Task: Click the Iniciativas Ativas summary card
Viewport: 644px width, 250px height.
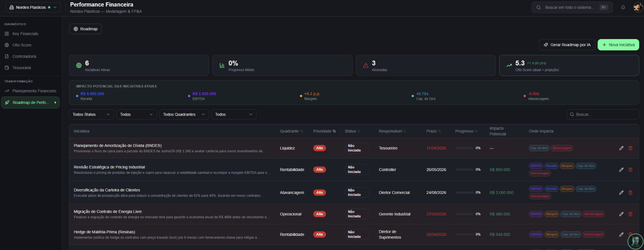Action: point(139,66)
